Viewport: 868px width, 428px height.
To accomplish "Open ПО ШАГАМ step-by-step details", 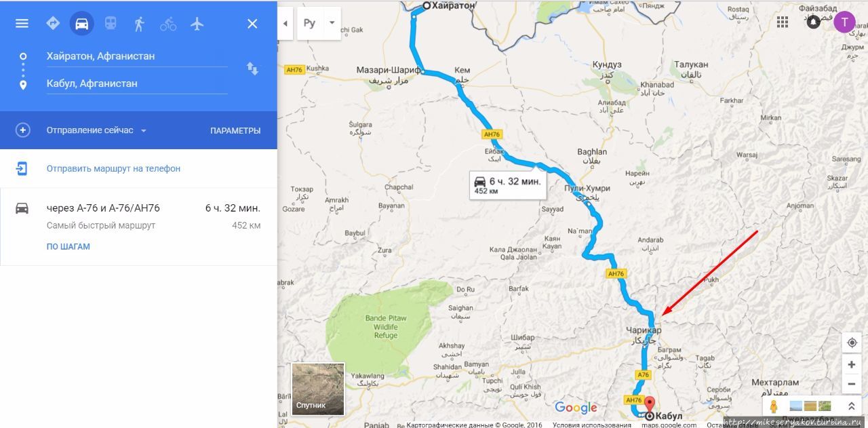I will (68, 247).
